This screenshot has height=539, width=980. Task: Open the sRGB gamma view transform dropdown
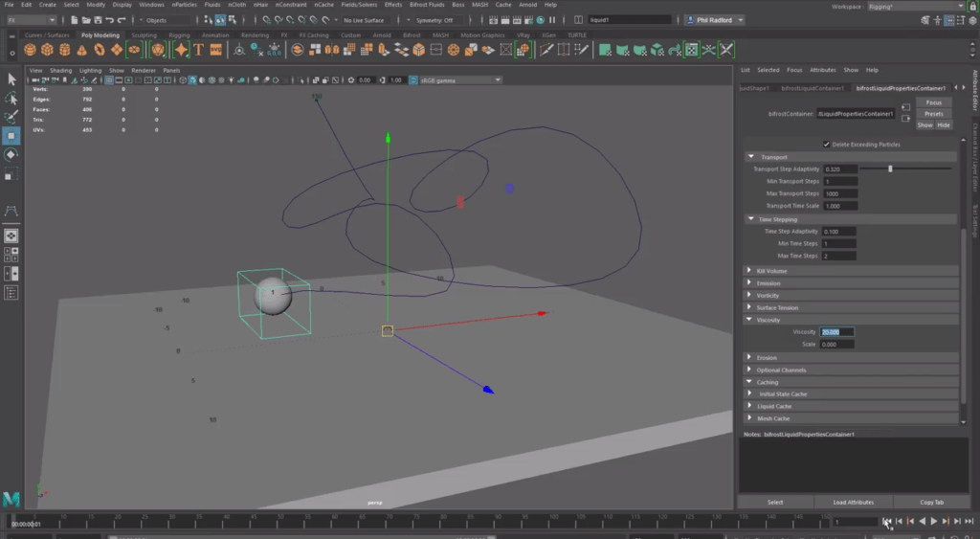[460, 80]
